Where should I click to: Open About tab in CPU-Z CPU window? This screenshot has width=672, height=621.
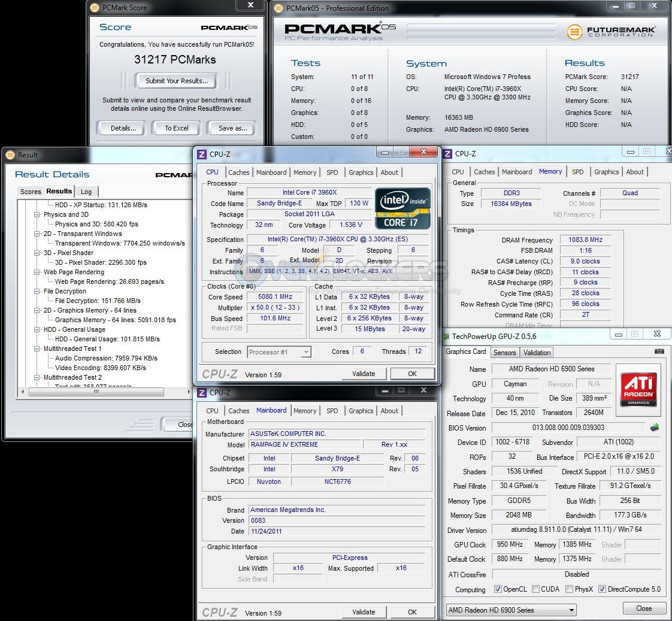[389, 172]
